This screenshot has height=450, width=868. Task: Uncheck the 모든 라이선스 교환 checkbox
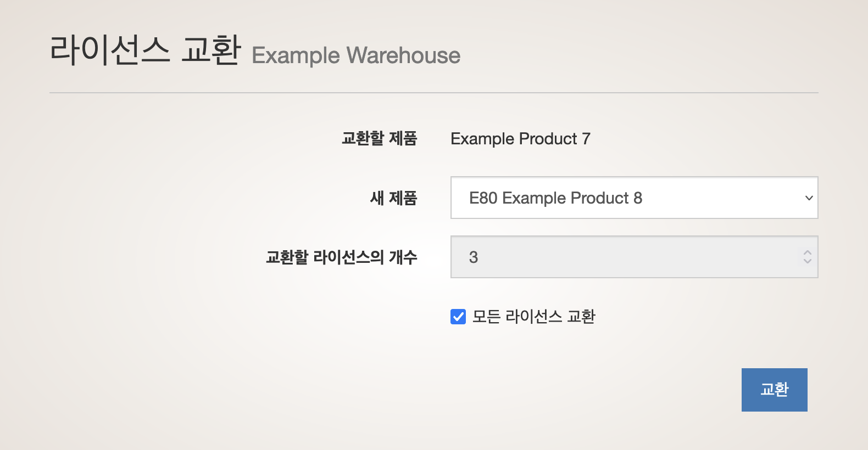(x=458, y=317)
